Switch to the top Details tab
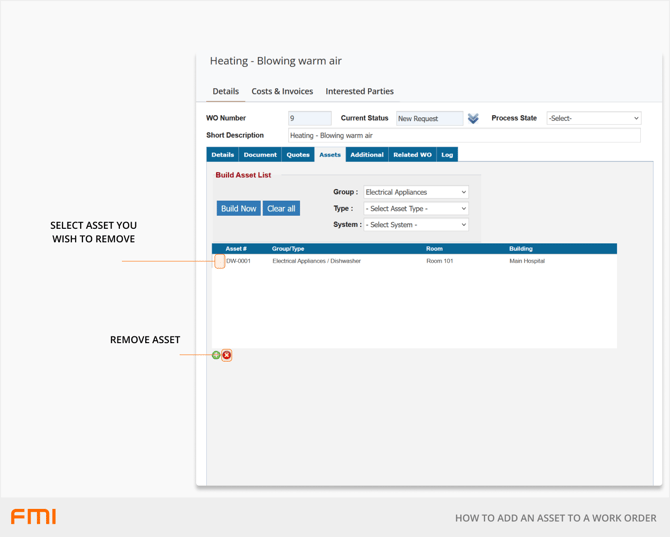670x537 pixels. point(226,91)
